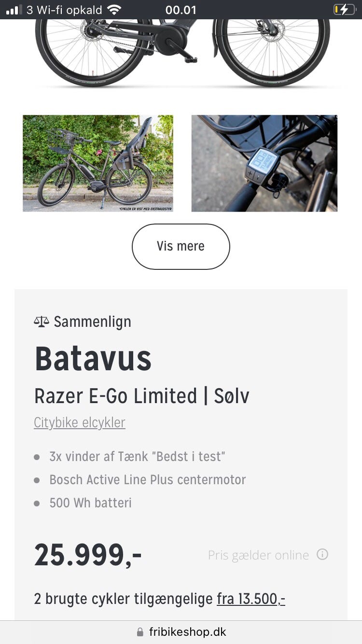Open the photo of the bike with child seat

coord(97,163)
